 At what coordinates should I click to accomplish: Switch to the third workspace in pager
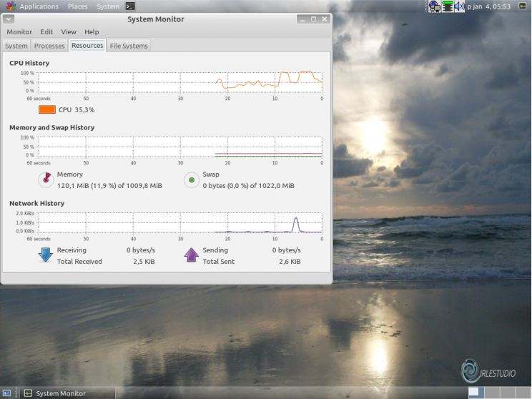(x=507, y=393)
